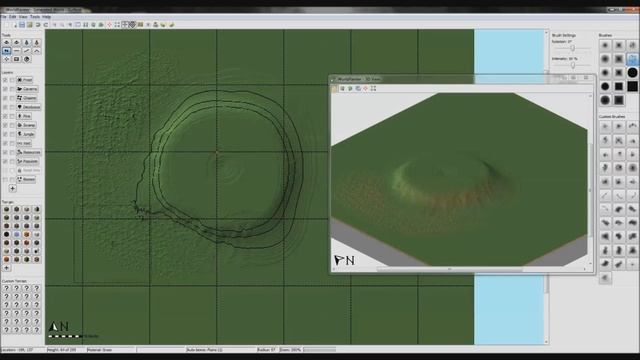Click the save disk icon in main toolbar
This screenshot has height=360, width=640.
pyautogui.click(x=22, y=25)
